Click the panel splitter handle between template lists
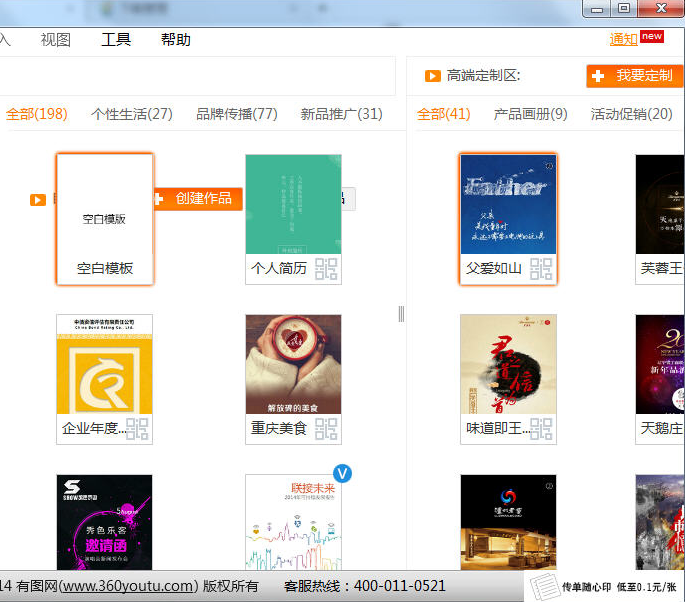This screenshot has width=685, height=602. [x=401, y=314]
